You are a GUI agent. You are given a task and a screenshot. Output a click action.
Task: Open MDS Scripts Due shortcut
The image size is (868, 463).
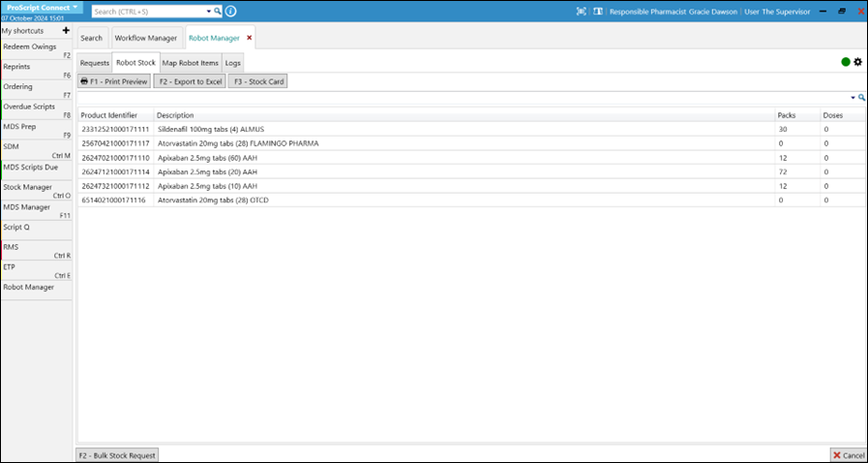(x=37, y=170)
